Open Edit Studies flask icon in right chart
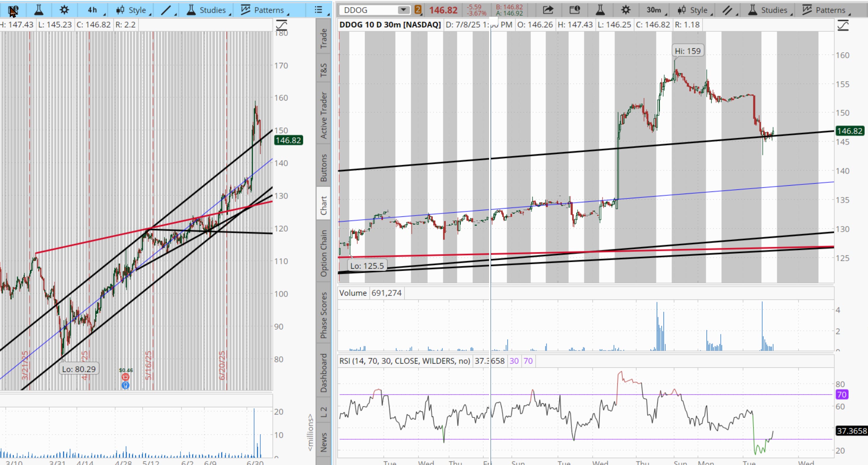 pyautogui.click(x=600, y=10)
